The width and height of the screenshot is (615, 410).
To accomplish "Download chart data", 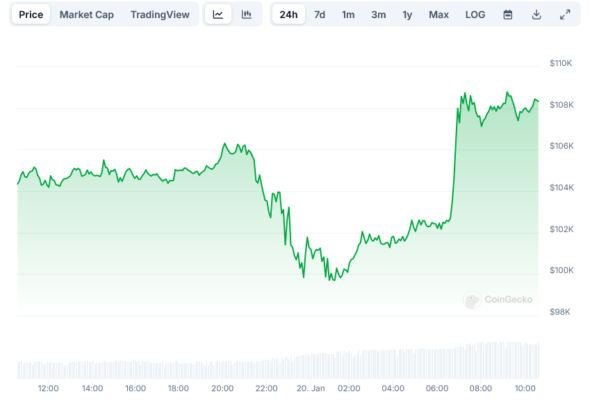I will [x=536, y=15].
